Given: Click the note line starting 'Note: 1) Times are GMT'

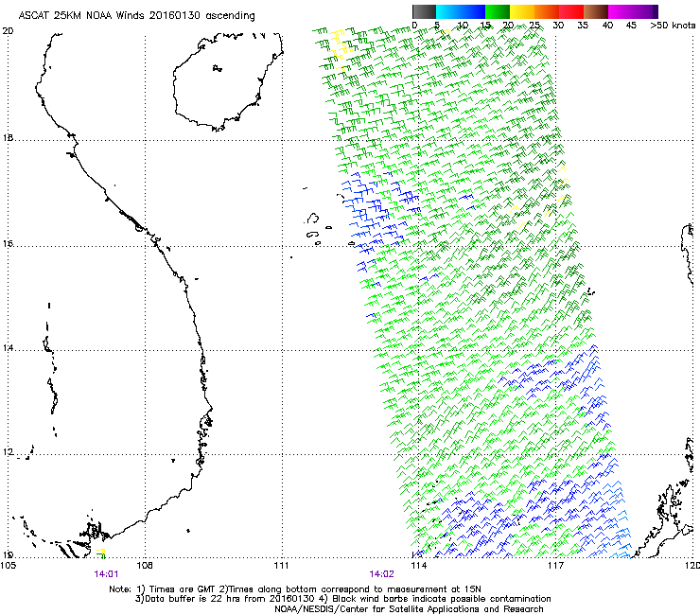Looking at the screenshot, I should (x=295, y=589).
